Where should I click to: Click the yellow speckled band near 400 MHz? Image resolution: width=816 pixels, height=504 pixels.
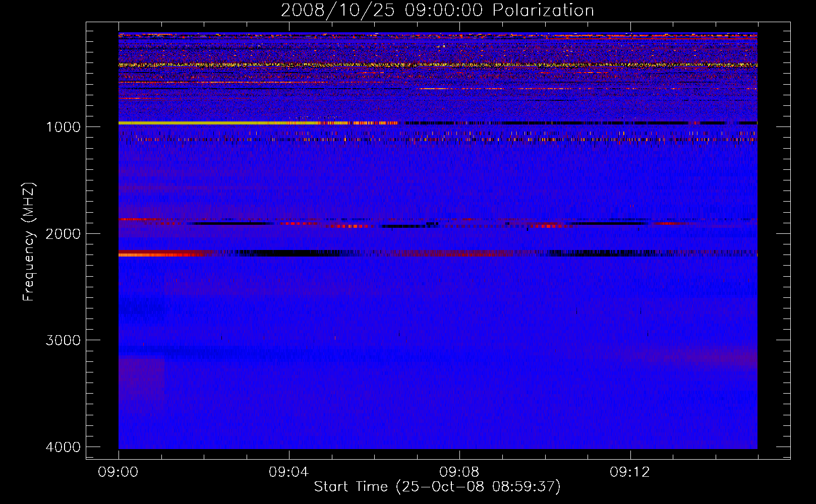[x=438, y=65]
